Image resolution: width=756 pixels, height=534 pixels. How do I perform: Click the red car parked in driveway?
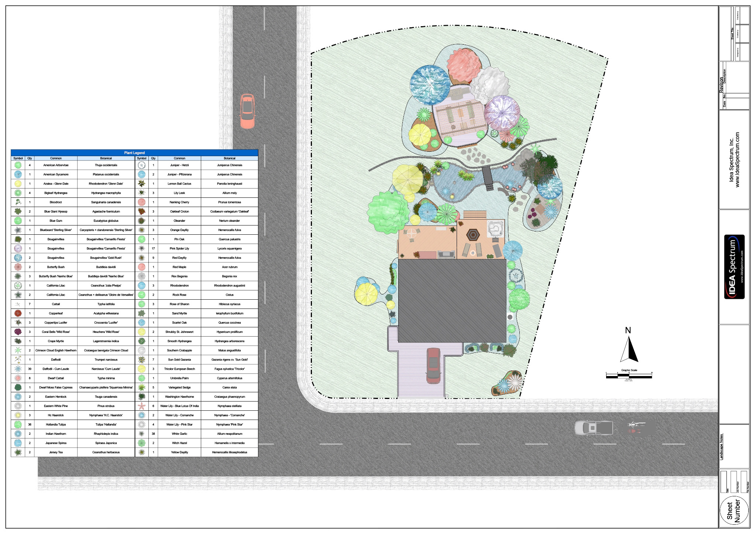pos(433,365)
